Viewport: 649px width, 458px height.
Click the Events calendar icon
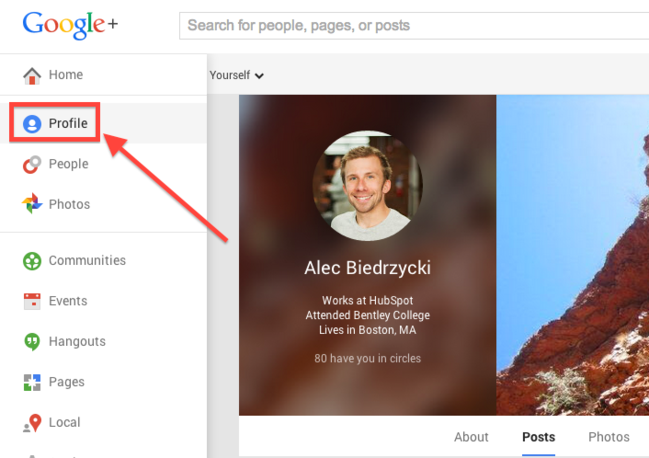32,301
